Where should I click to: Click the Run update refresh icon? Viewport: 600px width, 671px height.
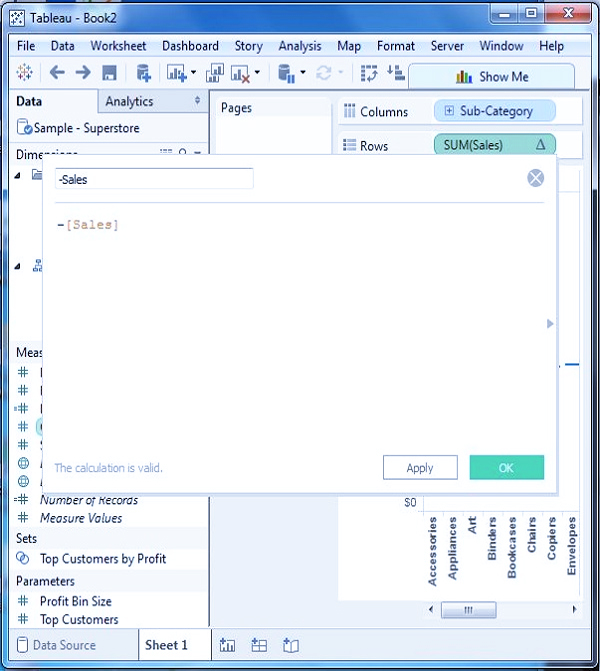(324, 73)
